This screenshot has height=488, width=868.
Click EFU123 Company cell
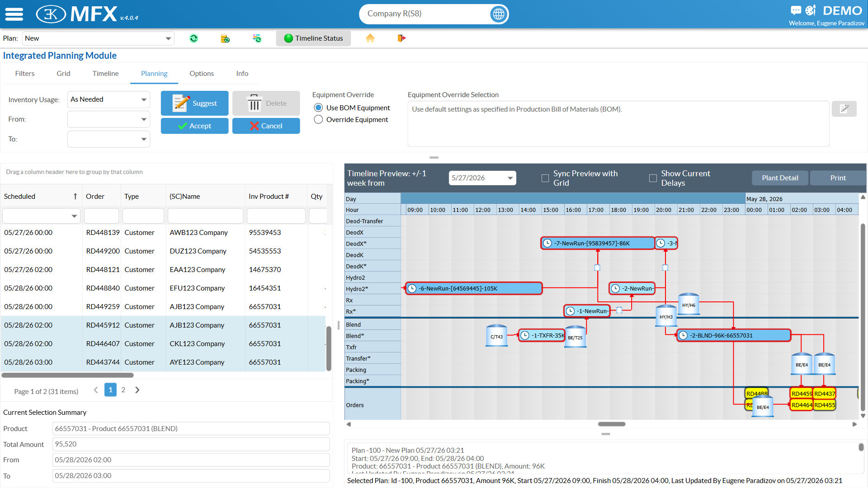[x=197, y=288]
